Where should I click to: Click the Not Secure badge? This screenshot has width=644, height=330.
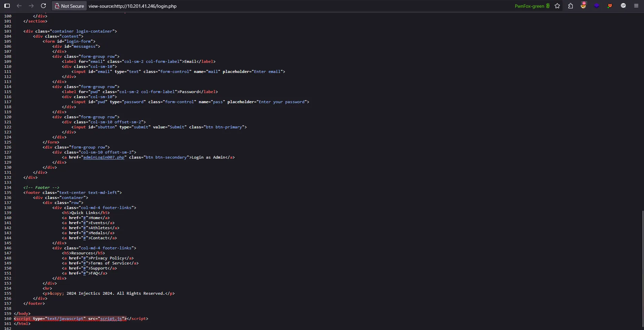tap(69, 6)
